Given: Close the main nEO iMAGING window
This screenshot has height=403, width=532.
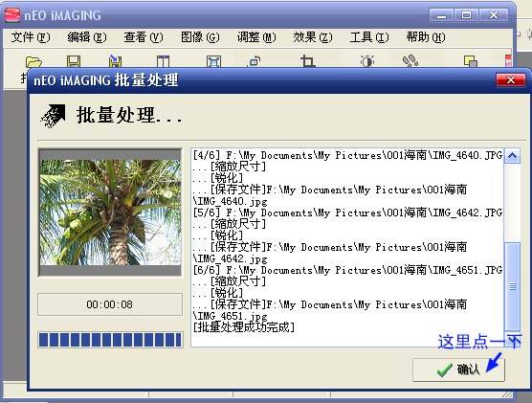Looking at the screenshot, I should point(494,15).
